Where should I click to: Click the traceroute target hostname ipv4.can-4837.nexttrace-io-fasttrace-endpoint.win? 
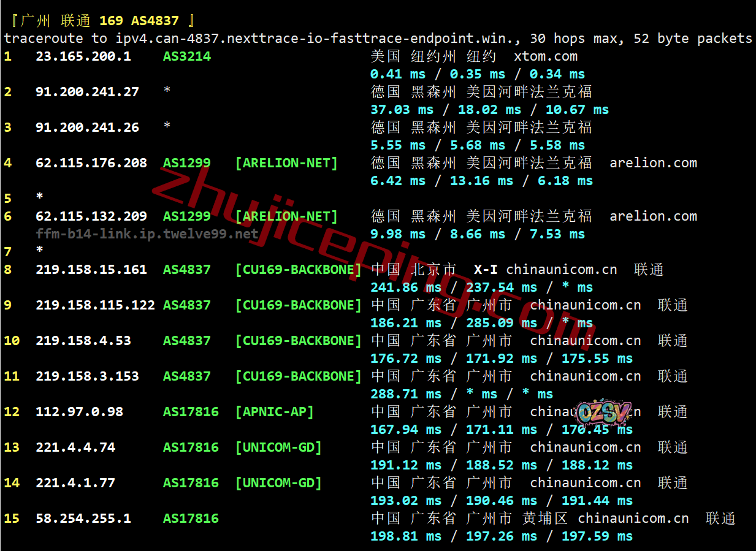click(x=319, y=39)
